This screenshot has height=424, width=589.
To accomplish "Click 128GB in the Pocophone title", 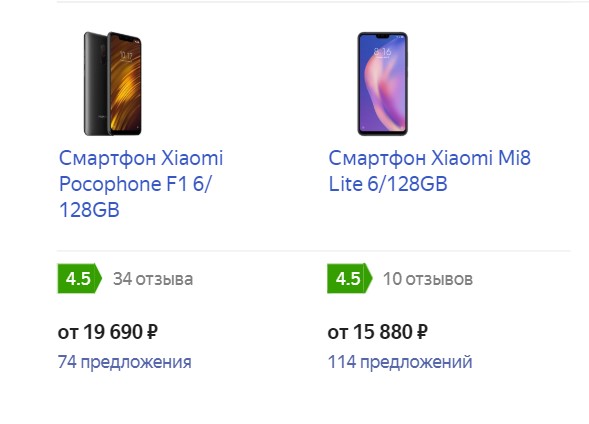I will pos(89,210).
